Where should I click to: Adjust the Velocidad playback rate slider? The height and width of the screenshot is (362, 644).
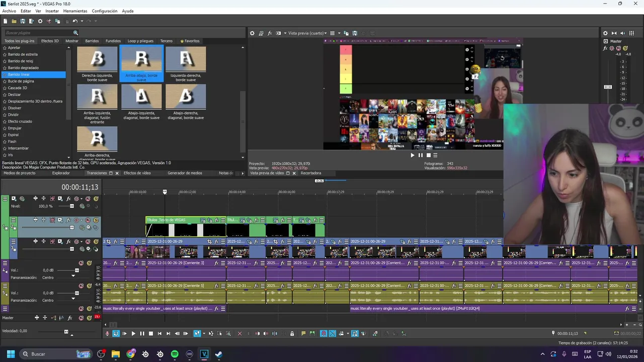click(66, 331)
